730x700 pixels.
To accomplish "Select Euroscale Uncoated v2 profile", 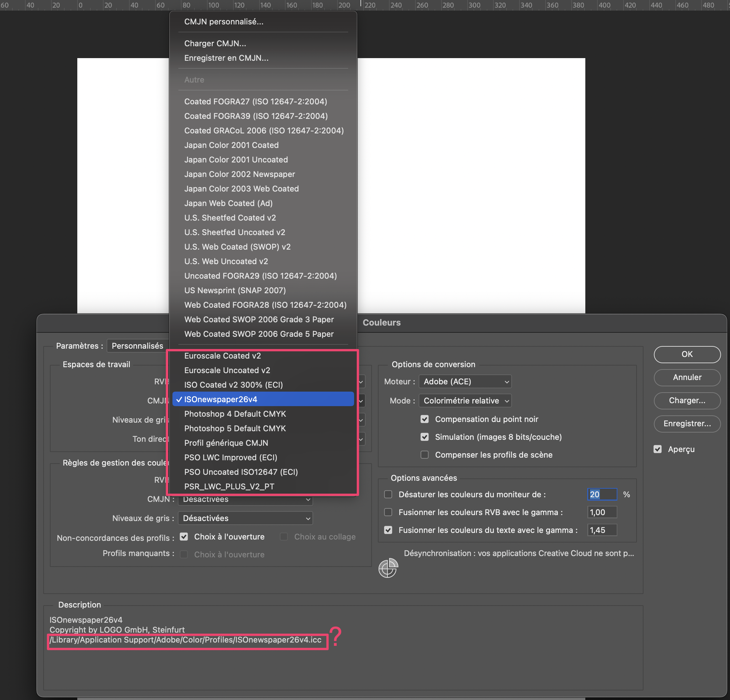I will click(x=227, y=370).
